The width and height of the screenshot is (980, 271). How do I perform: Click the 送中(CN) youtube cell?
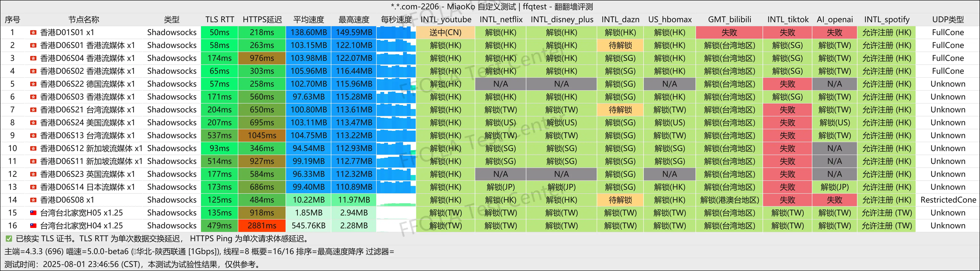pyautogui.click(x=445, y=32)
